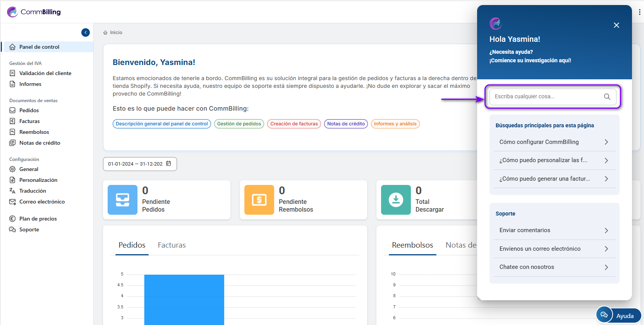Click the Creación de facturas tag
The width and height of the screenshot is (644, 325).
294,124
